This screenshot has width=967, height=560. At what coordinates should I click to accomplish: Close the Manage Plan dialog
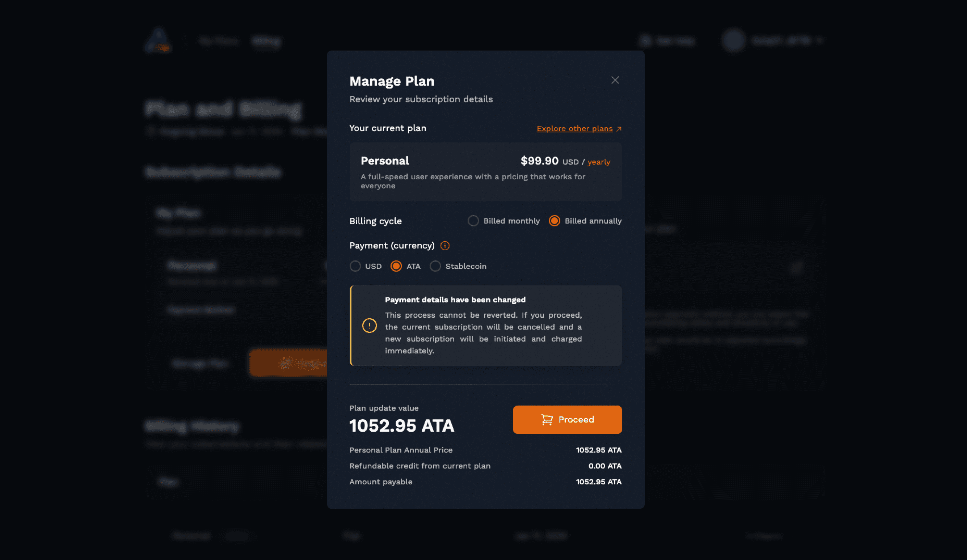point(616,80)
